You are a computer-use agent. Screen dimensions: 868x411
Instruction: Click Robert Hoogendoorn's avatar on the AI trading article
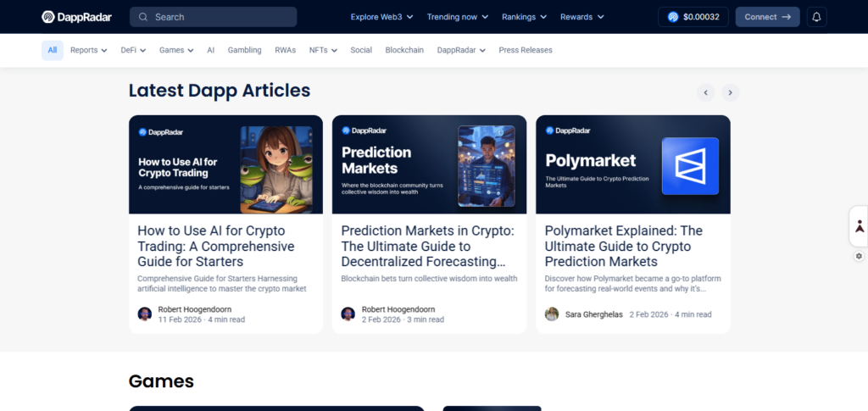click(144, 314)
